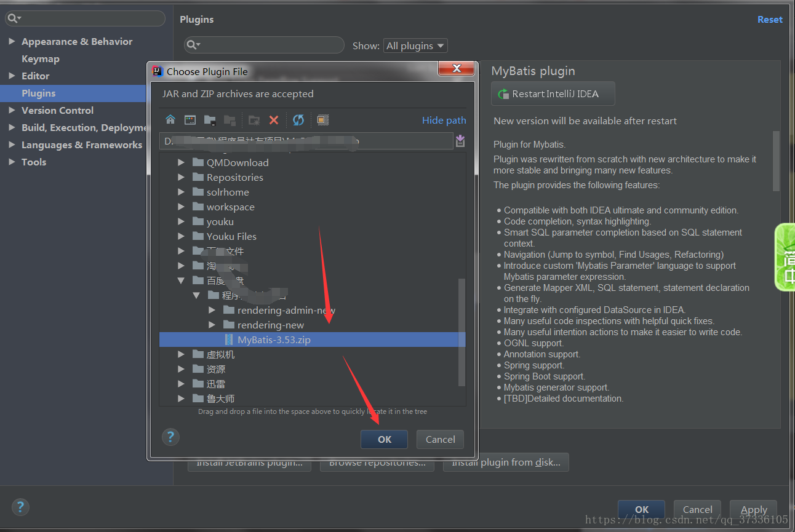The image size is (795, 532).
Task: Click the QMDownload folder icon
Action: [198, 162]
